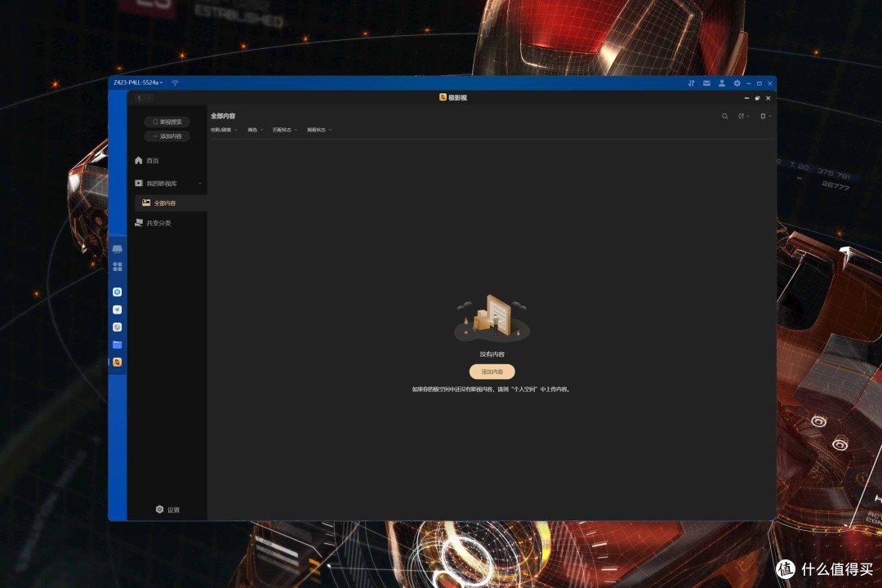Click the 影视搜索 search field in sidebar
The width and height of the screenshot is (882, 588).
tap(167, 122)
